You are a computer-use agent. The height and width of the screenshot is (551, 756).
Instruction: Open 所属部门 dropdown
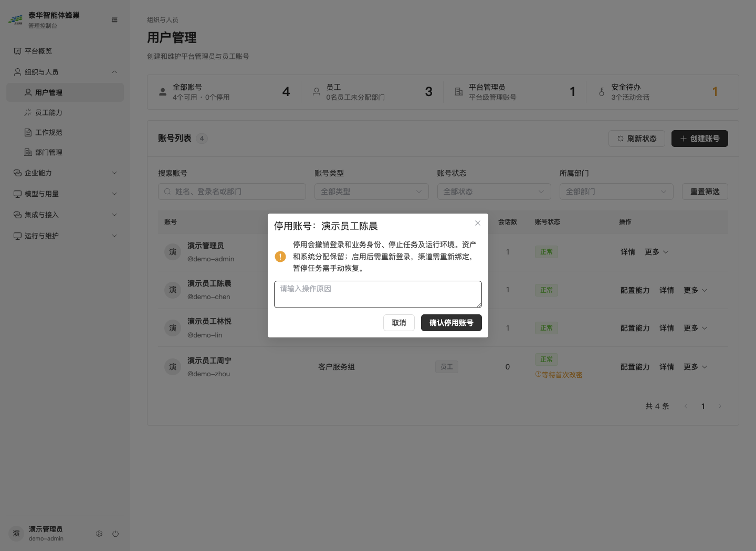[616, 192]
